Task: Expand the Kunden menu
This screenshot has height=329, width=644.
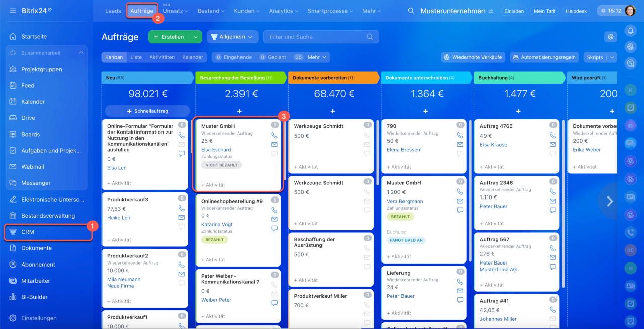Action: tap(247, 11)
